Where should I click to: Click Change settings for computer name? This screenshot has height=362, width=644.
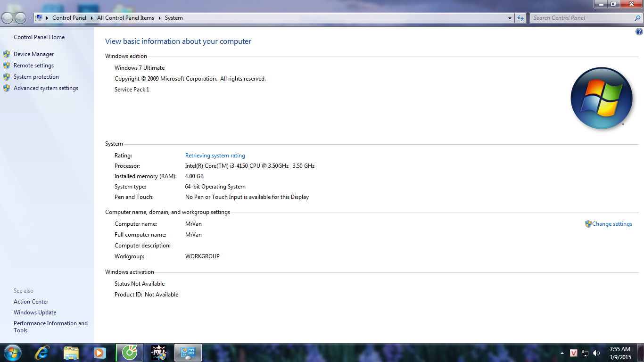click(612, 224)
